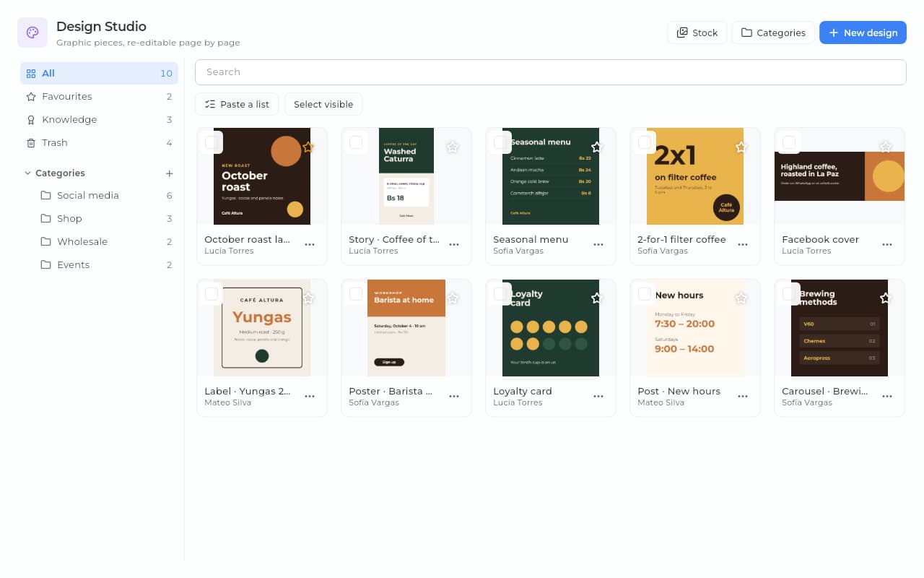Open more options for October roast launch
Image resolution: width=924 pixels, height=578 pixels.
310,245
